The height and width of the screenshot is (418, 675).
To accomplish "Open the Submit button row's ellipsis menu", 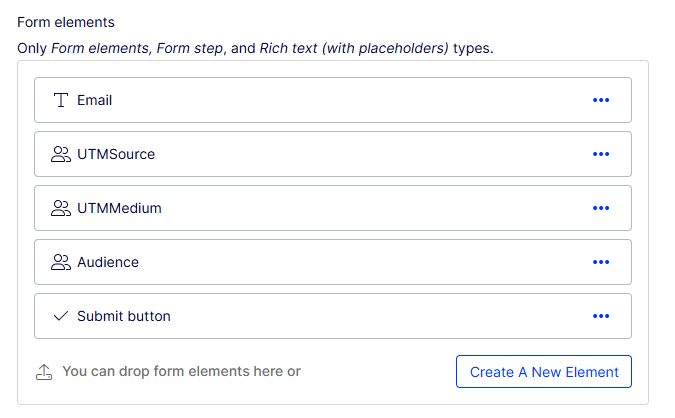I will (601, 316).
